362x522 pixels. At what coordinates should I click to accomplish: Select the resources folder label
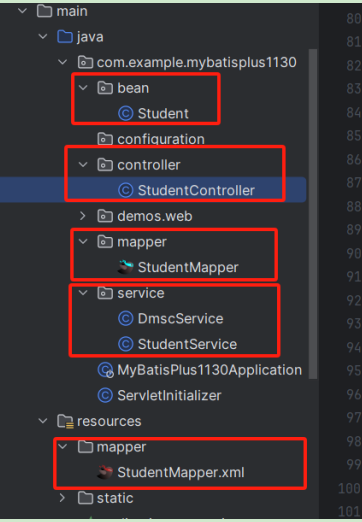click(109, 421)
